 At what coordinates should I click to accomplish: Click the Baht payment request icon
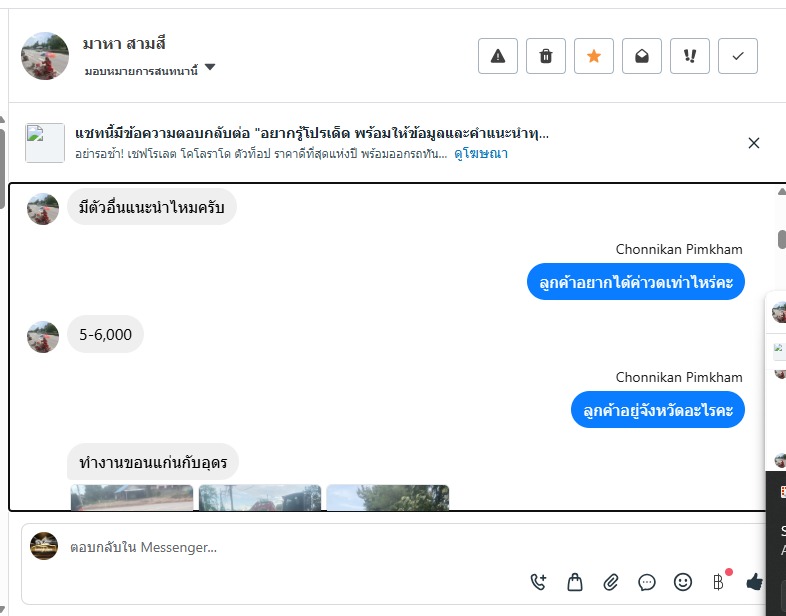point(719,581)
